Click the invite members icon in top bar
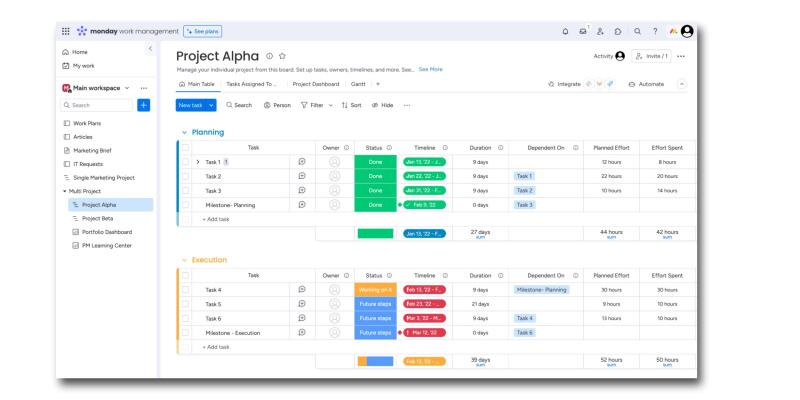Screen dimensions: 800x400 [x=600, y=32]
